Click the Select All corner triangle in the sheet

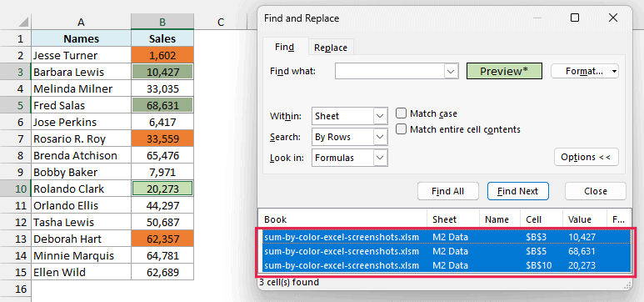(24, 22)
